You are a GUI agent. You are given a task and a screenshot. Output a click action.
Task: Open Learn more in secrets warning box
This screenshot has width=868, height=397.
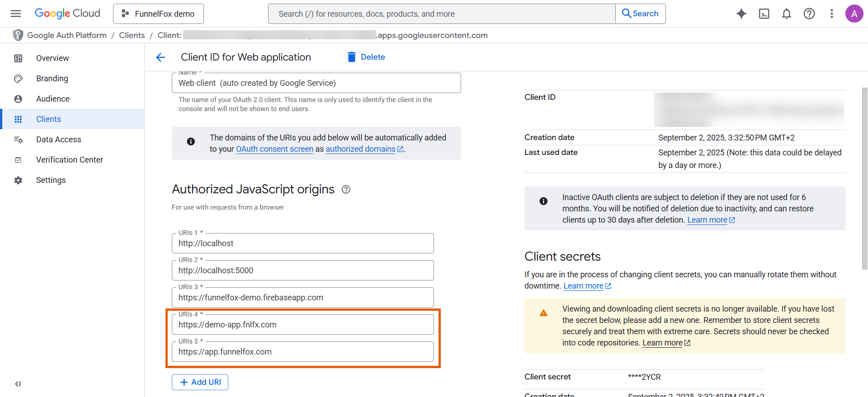tap(666, 343)
